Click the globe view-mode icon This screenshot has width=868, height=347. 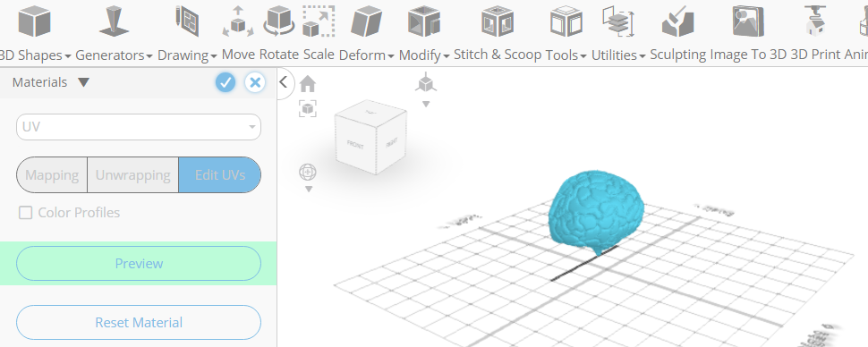pos(308,172)
